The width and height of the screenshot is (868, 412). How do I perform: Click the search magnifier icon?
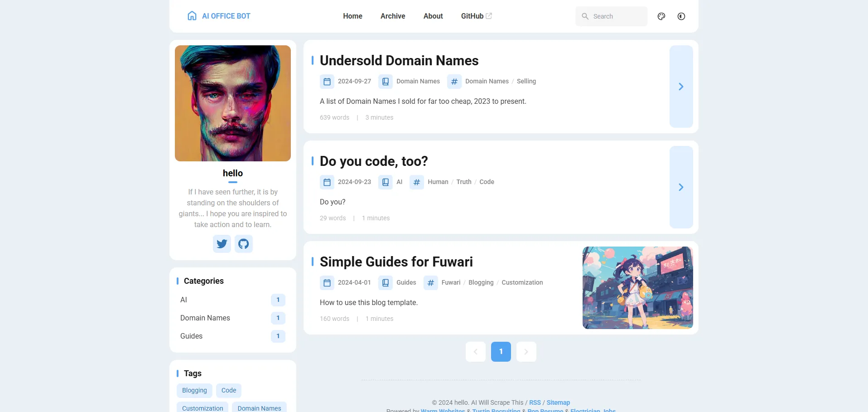pyautogui.click(x=585, y=16)
